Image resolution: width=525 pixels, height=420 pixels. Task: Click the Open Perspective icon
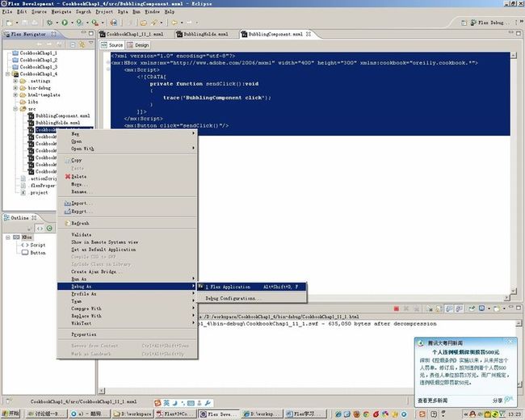point(464,23)
